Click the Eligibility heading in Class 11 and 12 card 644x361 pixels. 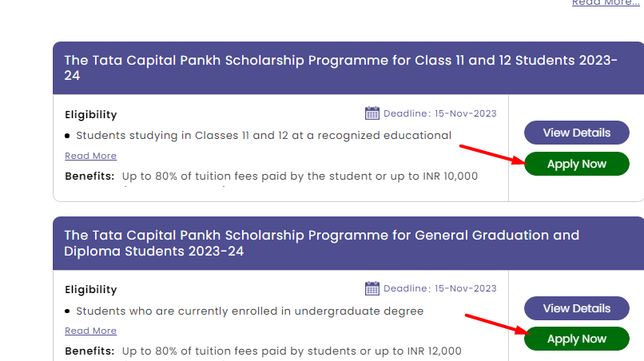coord(91,114)
